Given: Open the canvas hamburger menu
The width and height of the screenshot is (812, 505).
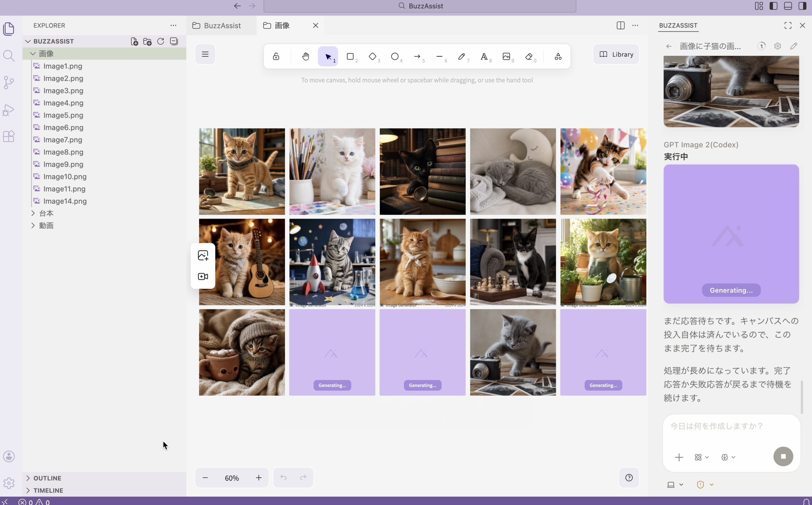Looking at the screenshot, I should click(x=205, y=54).
